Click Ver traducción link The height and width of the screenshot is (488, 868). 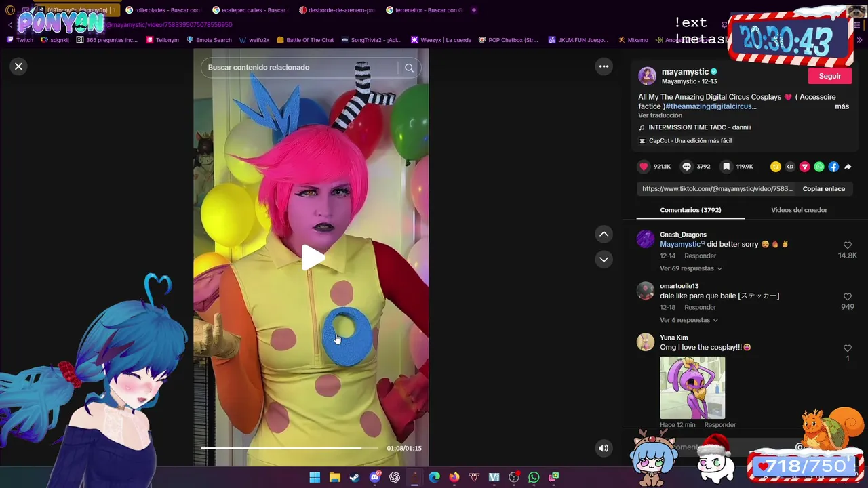[660, 115]
